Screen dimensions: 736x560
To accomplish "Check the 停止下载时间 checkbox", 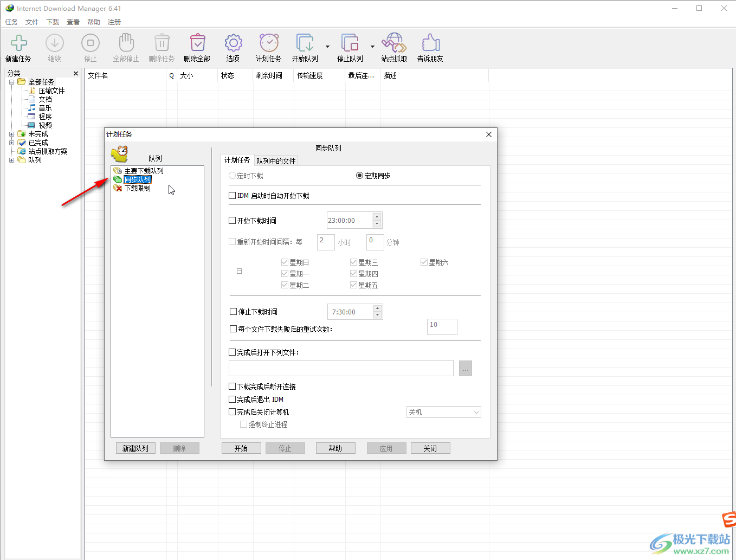I will pyautogui.click(x=234, y=312).
